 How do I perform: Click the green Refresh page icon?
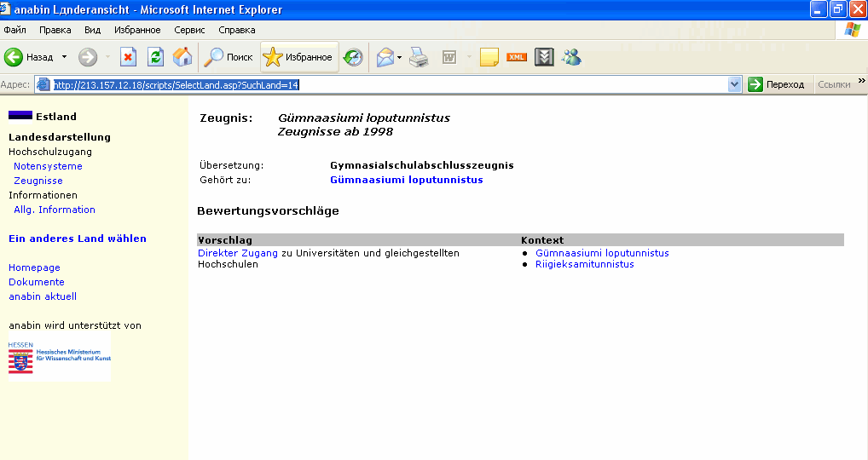coord(155,57)
